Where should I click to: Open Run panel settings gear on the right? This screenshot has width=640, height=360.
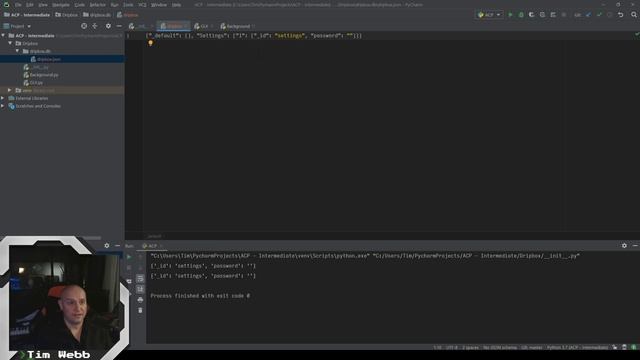(x=624, y=246)
